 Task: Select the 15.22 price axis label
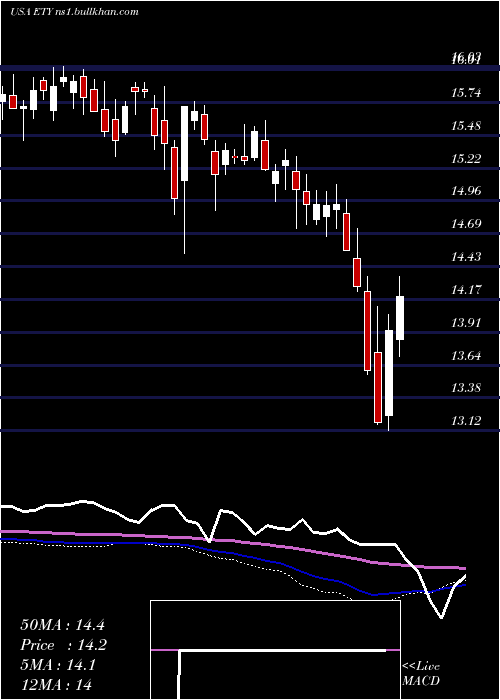466,158
